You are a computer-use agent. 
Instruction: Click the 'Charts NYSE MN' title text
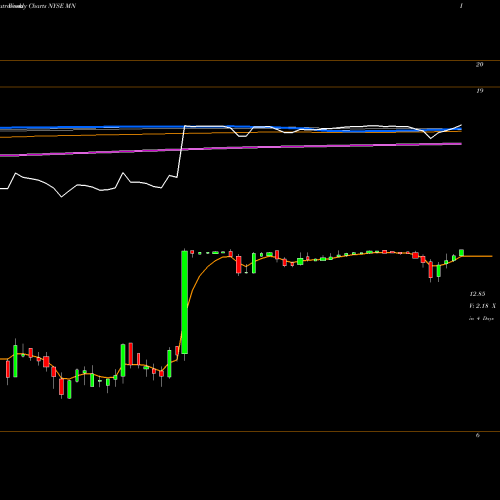(52, 6)
